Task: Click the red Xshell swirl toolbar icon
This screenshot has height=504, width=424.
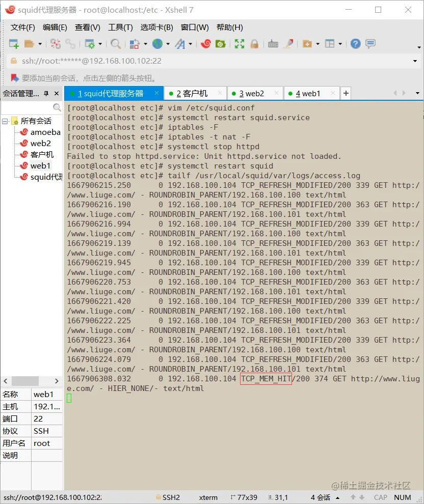Action: click(206, 44)
